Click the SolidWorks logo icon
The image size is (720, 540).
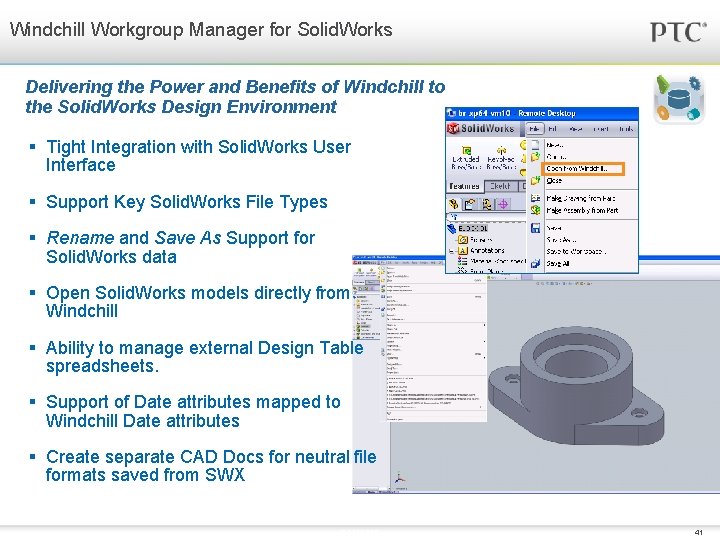point(453,129)
